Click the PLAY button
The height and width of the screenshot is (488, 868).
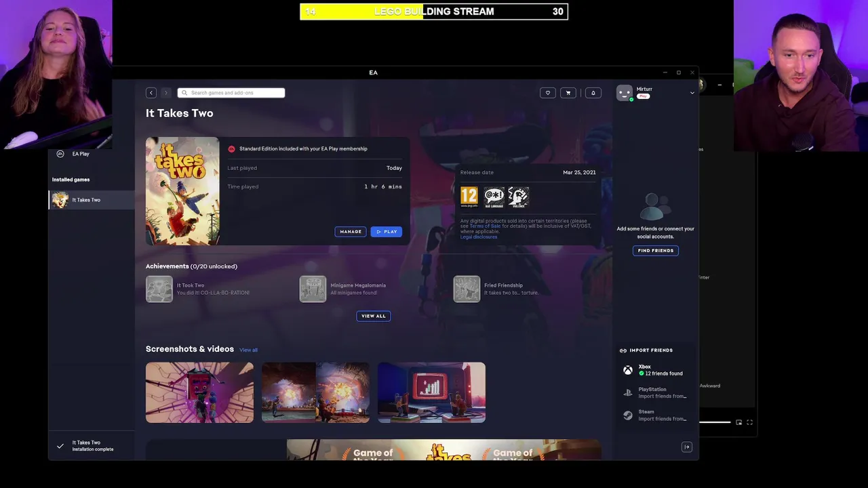tap(387, 232)
